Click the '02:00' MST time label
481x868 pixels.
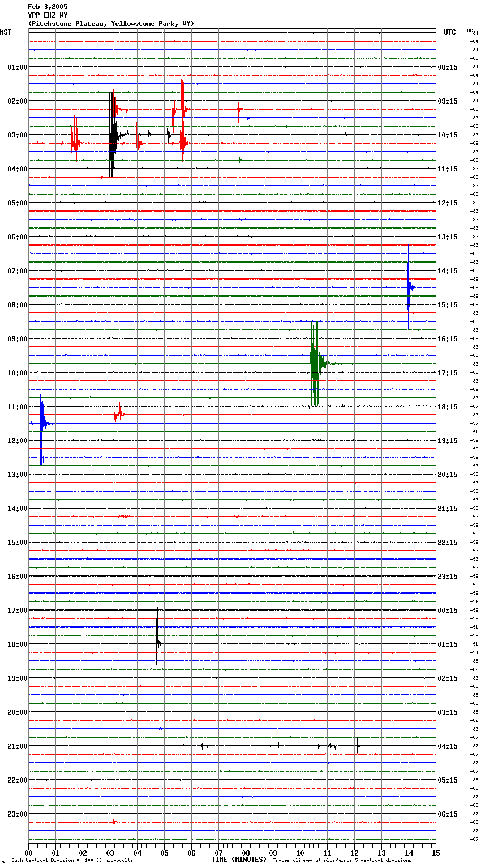(x=18, y=101)
